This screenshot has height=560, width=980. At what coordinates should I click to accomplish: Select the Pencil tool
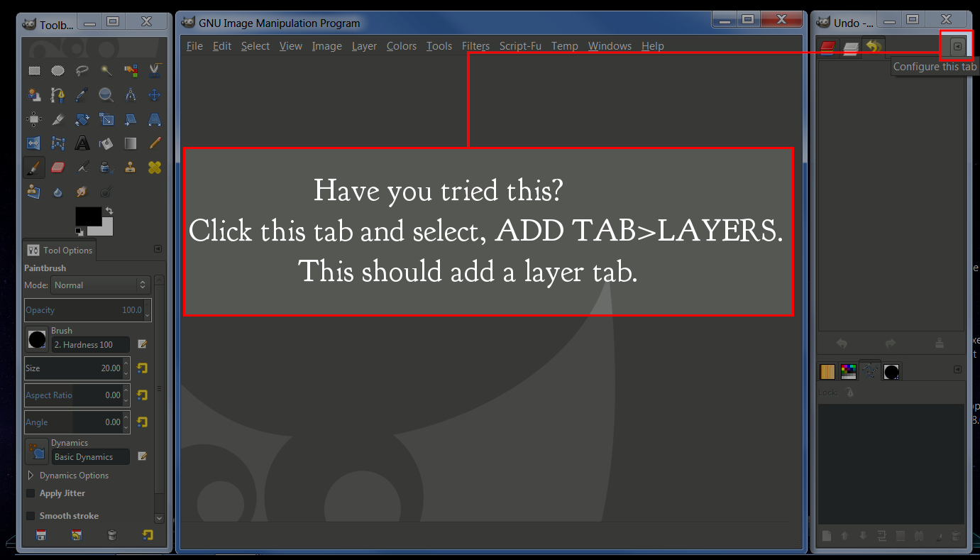coord(155,143)
